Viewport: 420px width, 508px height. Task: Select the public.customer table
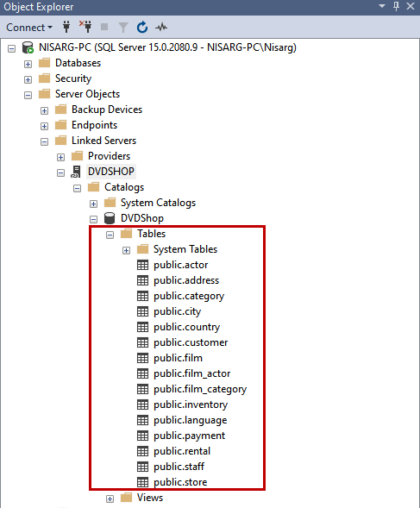[191, 342]
